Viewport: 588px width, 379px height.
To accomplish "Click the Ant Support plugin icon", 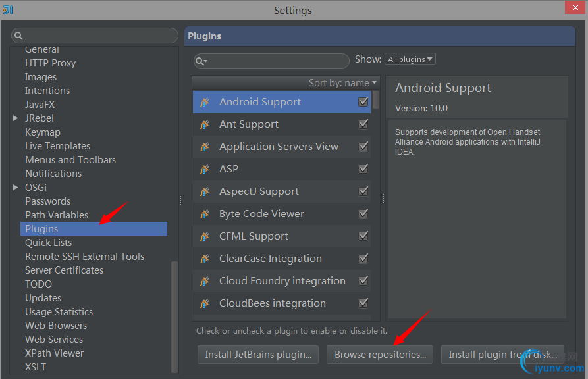I will pyautogui.click(x=205, y=124).
